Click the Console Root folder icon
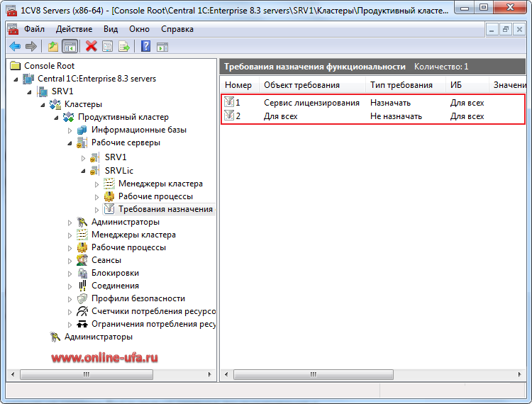 pos(16,65)
